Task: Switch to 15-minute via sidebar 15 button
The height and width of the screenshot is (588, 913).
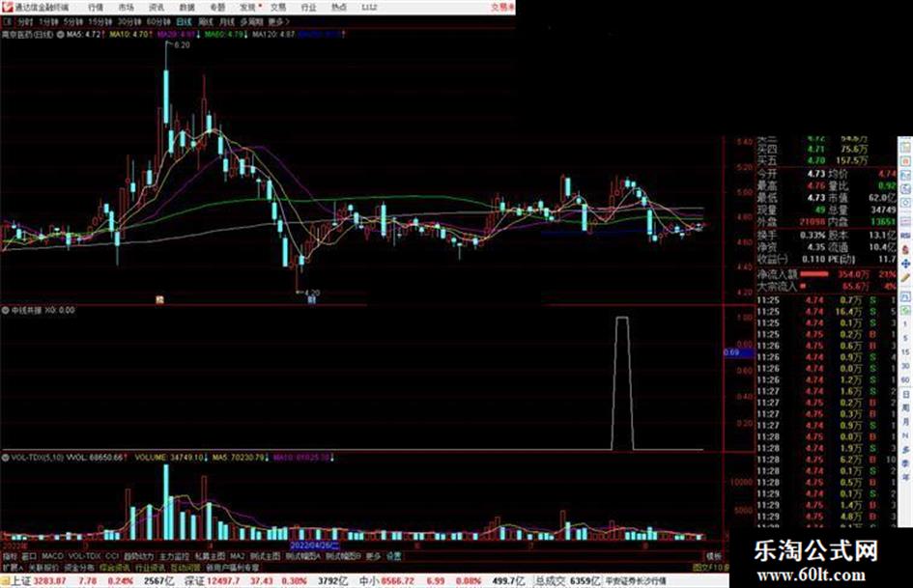Action: tap(905, 351)
